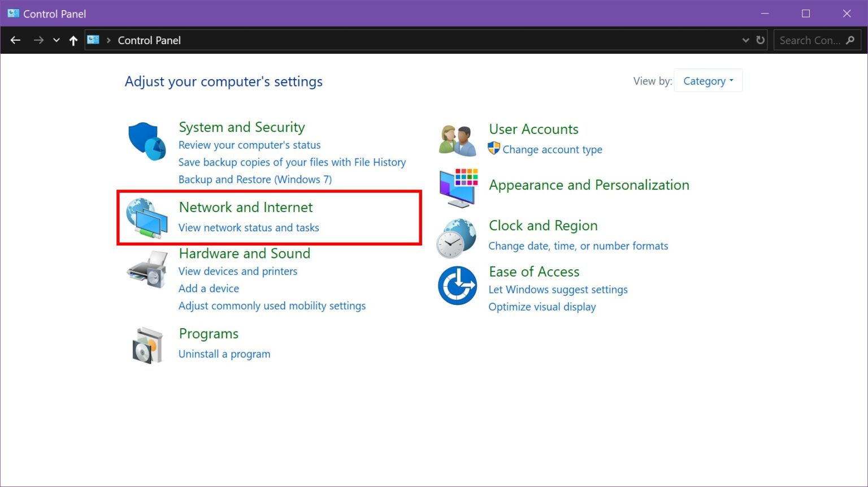Click the Clock and Region globe-clock icon
Image resolution: width=868 pixels, height=487 pixels.
pyautogui.click(x=456, y=238)
